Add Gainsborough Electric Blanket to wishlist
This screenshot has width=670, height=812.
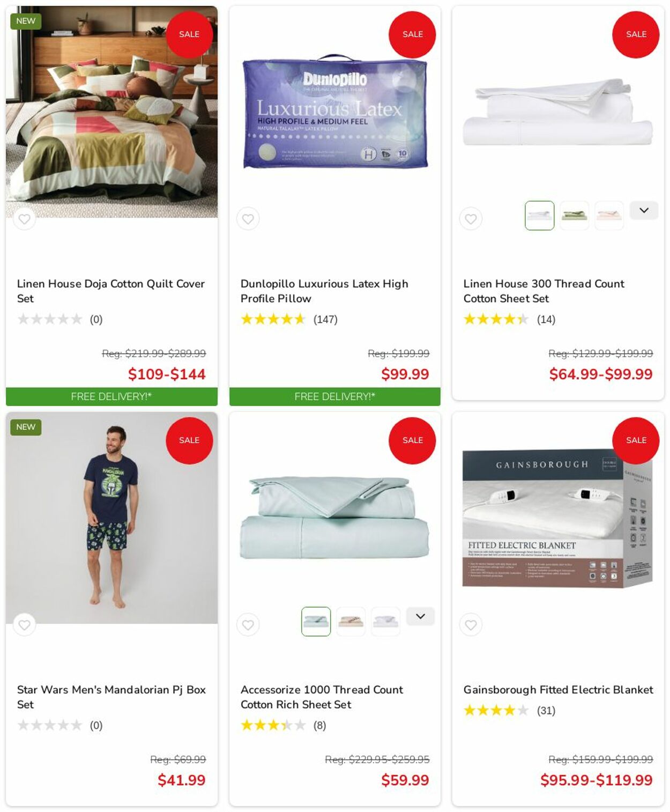tap(471, 625)
